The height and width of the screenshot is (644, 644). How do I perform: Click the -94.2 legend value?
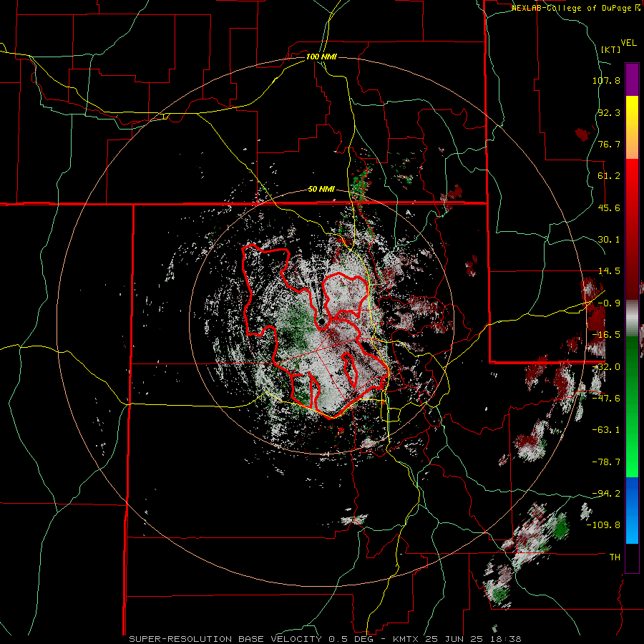click(x=606, y=494)
